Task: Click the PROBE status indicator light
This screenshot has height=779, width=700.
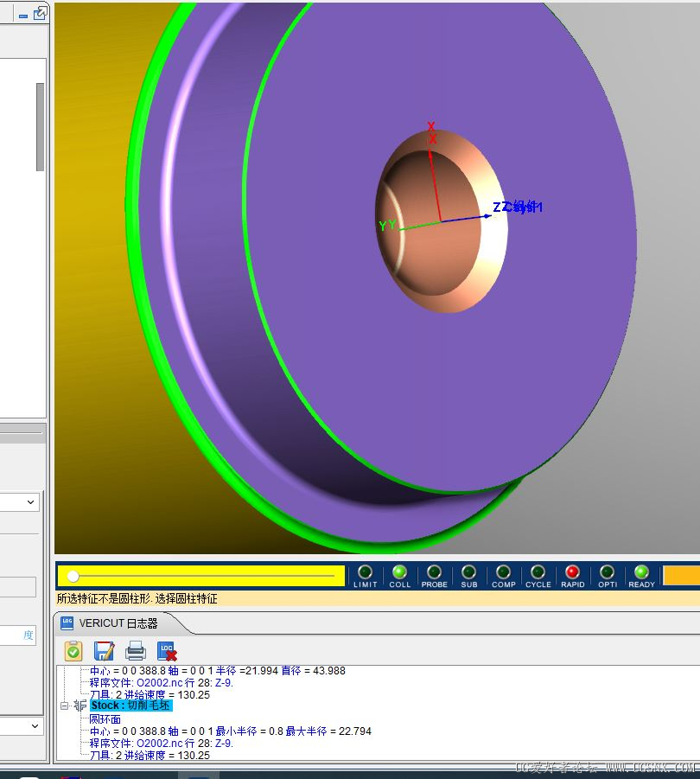Action: [x=434, y=571]
